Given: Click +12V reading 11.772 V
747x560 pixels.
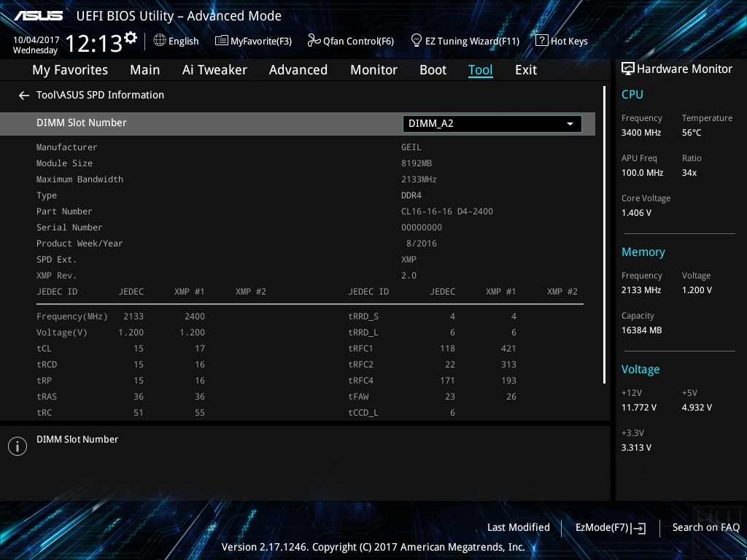Looking at the screenshot, I should click(x=639, y=408).
